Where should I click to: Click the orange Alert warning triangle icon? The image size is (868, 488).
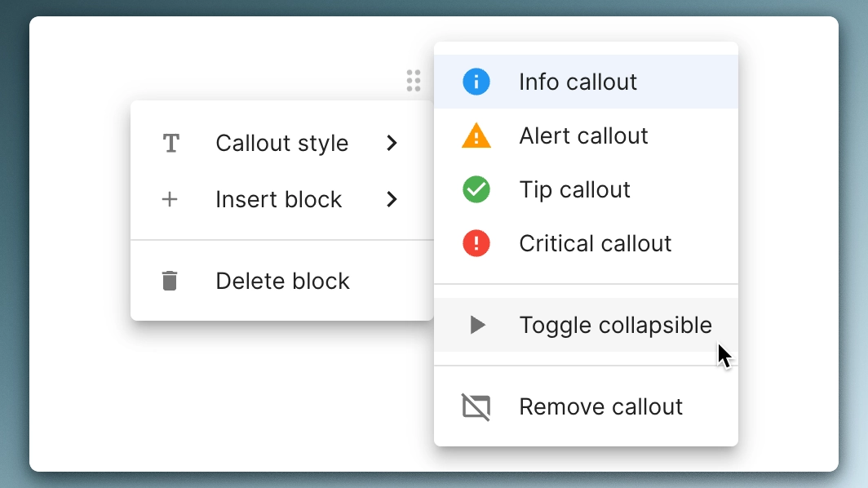click(476, 135)
